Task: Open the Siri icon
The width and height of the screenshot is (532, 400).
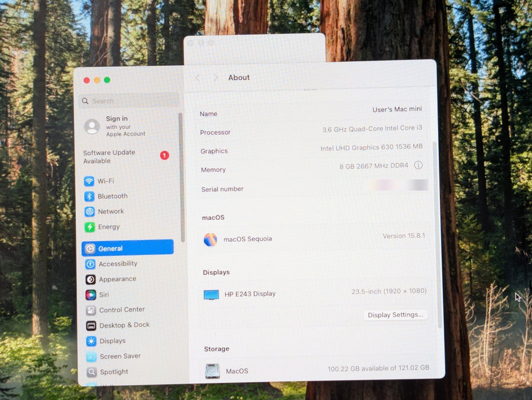Action: 90,295
